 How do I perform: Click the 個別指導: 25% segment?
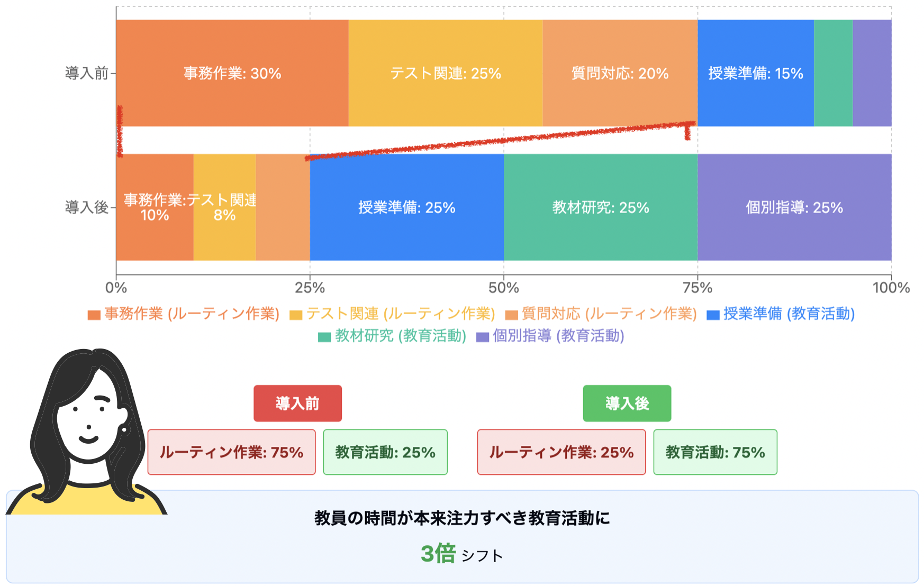[x=794, y=207]
